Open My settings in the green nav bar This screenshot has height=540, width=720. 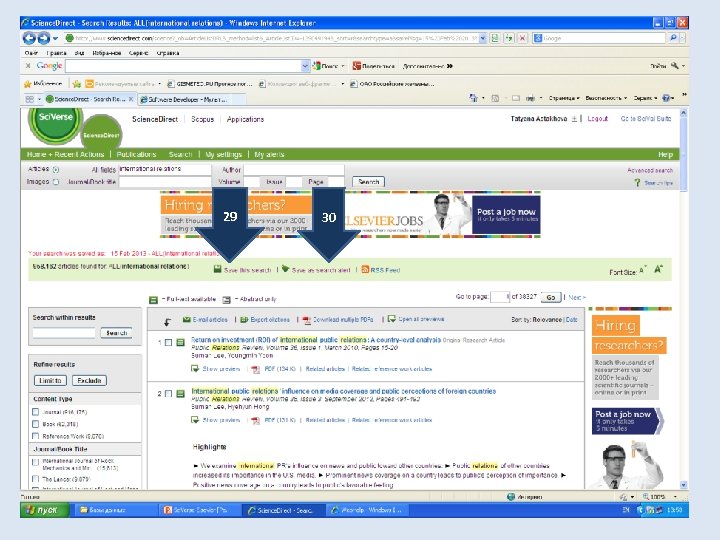223,154
